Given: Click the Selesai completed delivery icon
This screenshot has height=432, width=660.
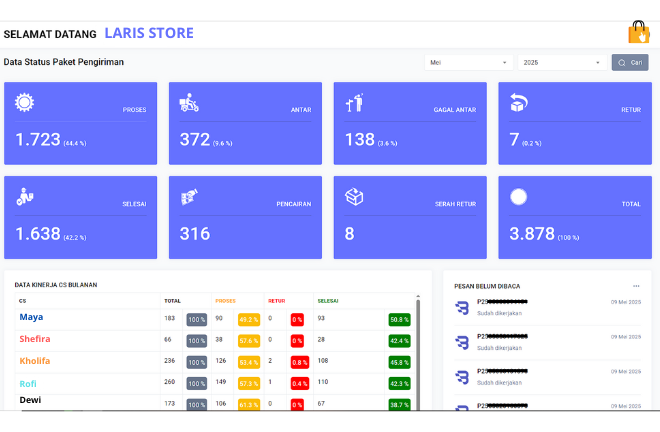Looking at the screenshot, I should pyautogui.click(x=24, y=197).
